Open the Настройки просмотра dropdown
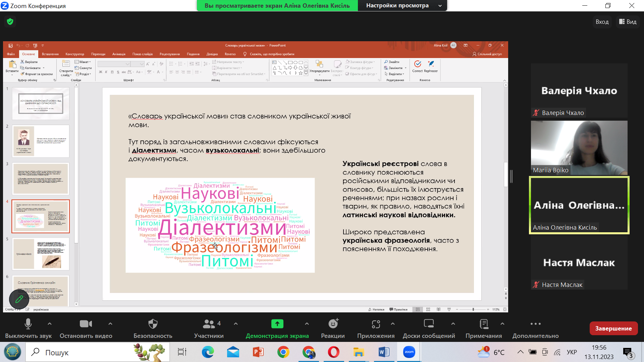 click(x=402, y=6)
